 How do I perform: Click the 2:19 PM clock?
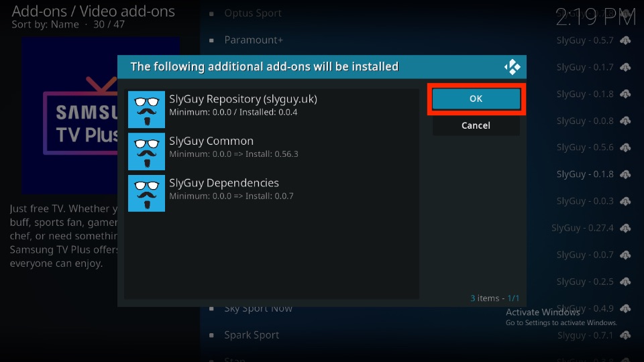tap(596, 17)
